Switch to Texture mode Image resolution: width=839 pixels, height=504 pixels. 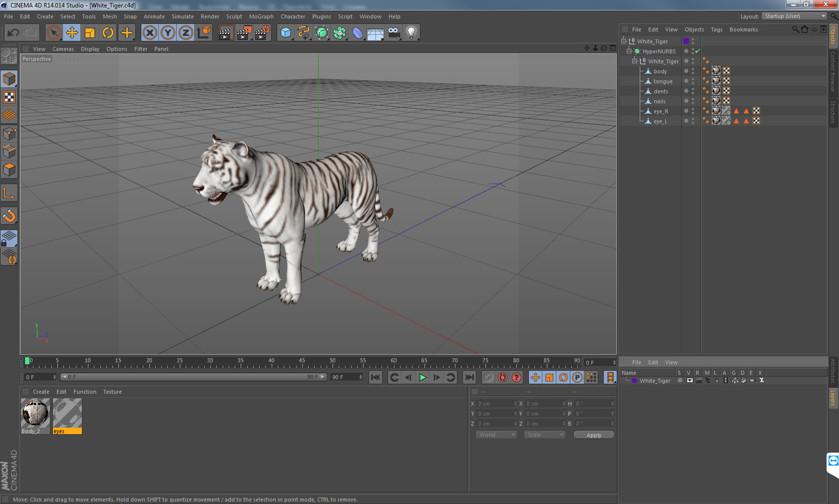[x=9, y=97]
